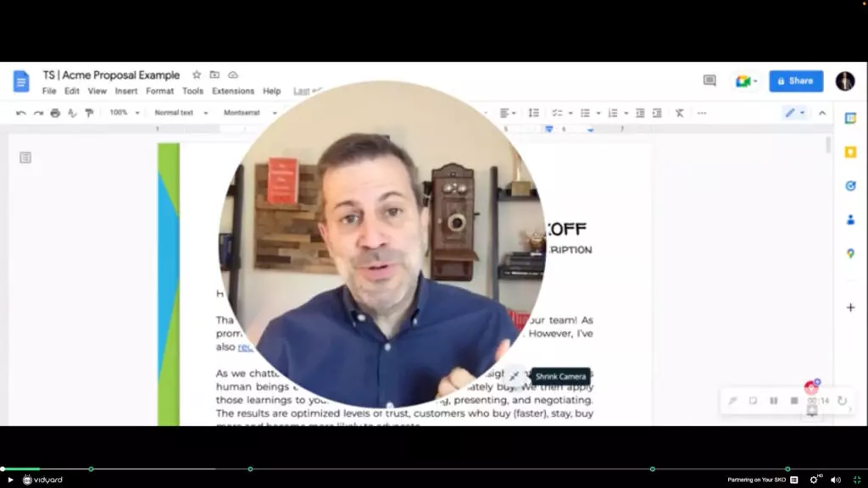868x488 pixels.
Task: Open the Format menu
Action: click(x=159, y=91)
